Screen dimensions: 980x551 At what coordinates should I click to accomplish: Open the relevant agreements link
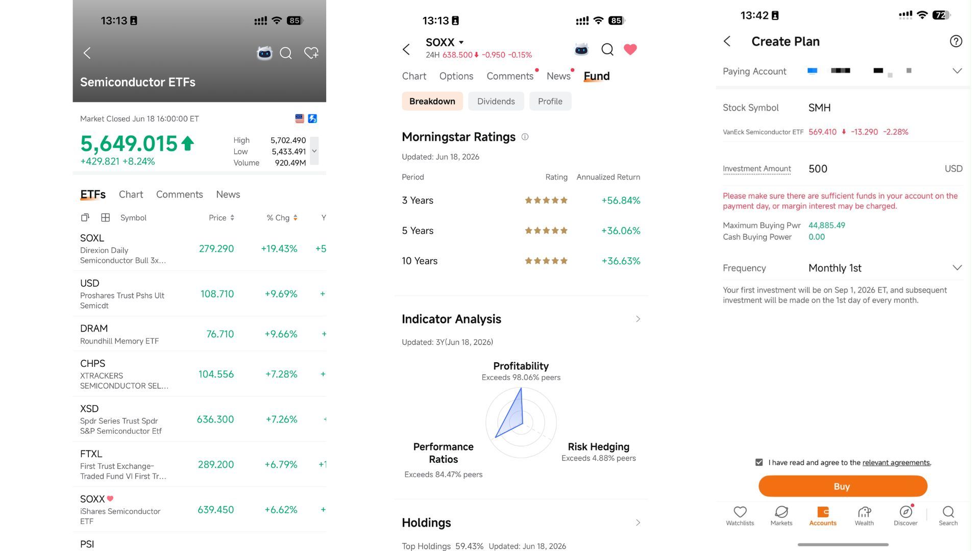(x=896, y=463)
